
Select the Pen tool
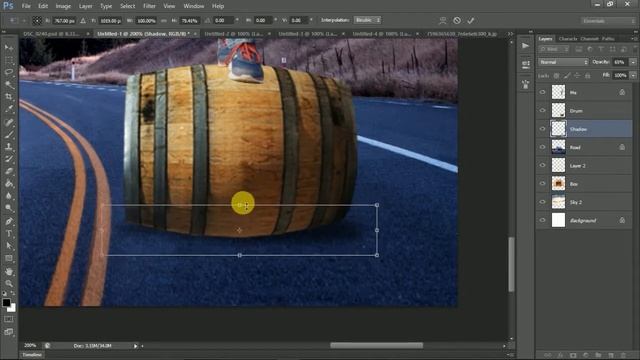click(x=9, y=221)
